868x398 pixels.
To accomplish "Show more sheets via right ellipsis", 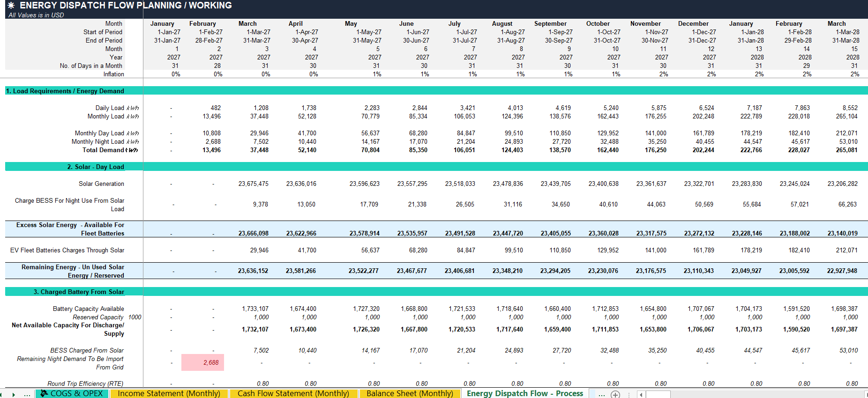I will click(601, 395).
